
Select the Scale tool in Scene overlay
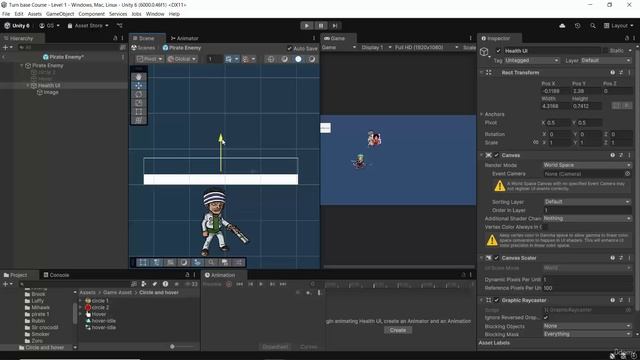click(x=139, y=103)
